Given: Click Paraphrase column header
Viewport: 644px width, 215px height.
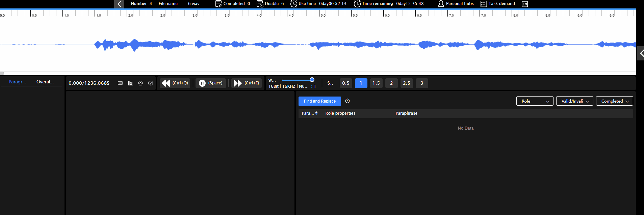Looking at the screenshot, I should [406, 113].
